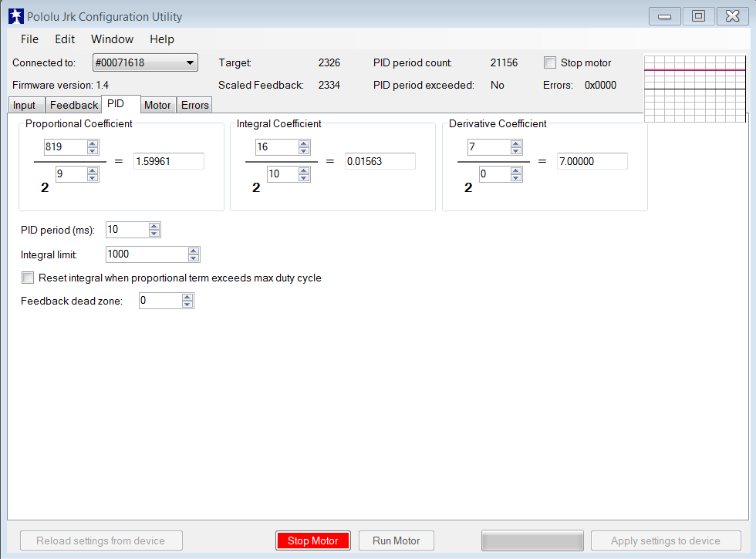756x559 pixels.
Task: Maximize the Jrk Configuration Utility window
Action: 698,16
